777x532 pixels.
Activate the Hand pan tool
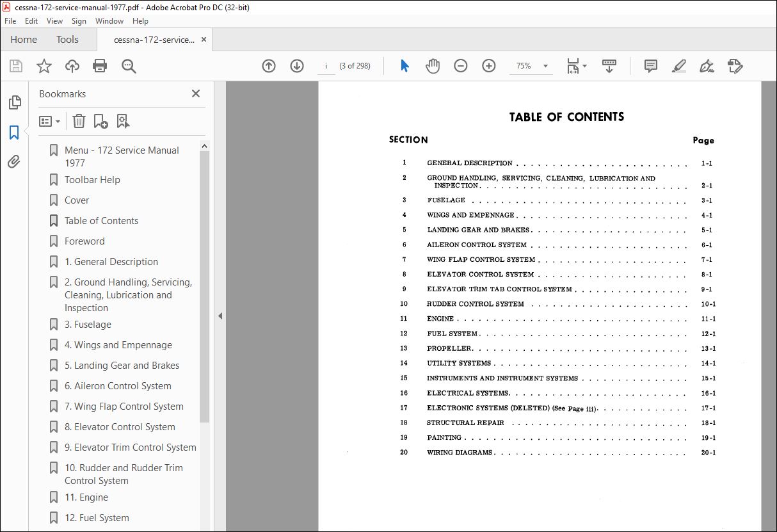[x=433, y=66]
